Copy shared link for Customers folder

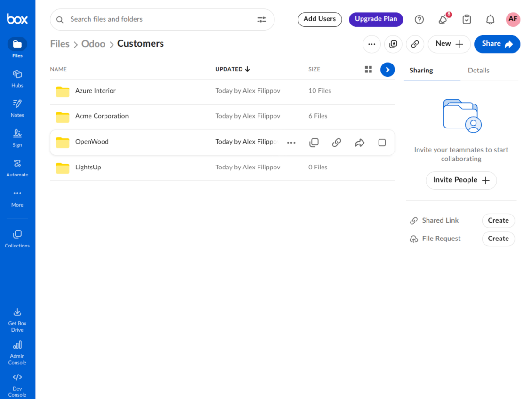point(415,44)
